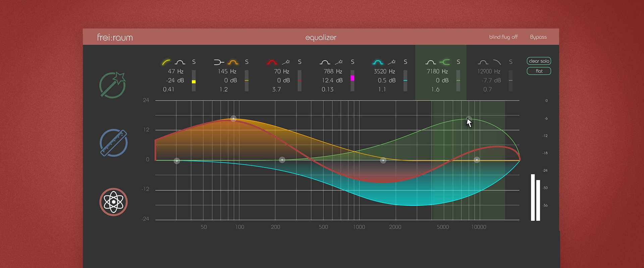Click magic wand icon on 70 Hz band
Screen dimensions: 644x268
[286, 62]
